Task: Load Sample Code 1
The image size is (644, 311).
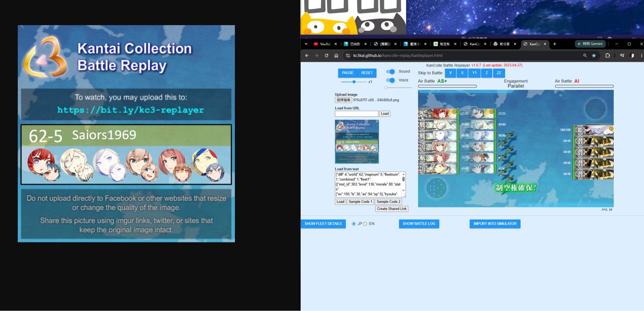Action: [360, 202]
